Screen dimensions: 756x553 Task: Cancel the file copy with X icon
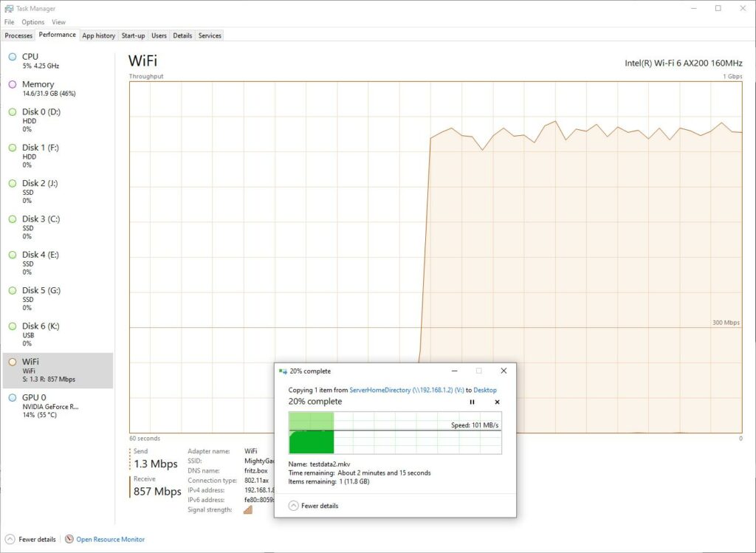(497, 402)
